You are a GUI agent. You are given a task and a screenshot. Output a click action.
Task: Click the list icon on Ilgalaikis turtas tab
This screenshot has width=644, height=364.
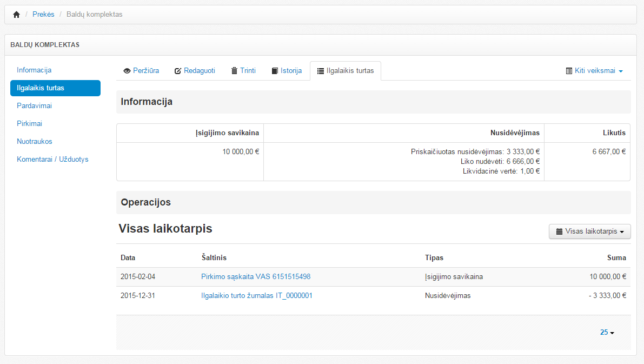pos(321,71)
